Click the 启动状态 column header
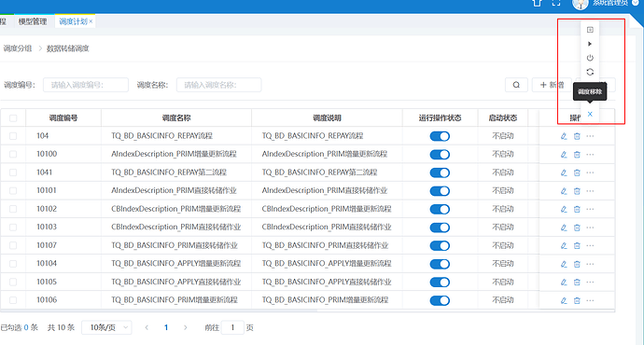 pos(503,118)
